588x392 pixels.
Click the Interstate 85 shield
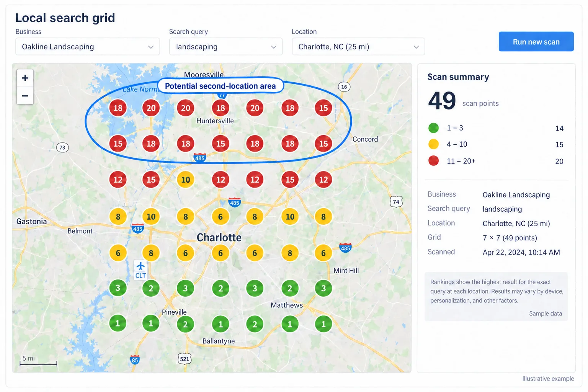pyautogui.click(x=135, y=359)
